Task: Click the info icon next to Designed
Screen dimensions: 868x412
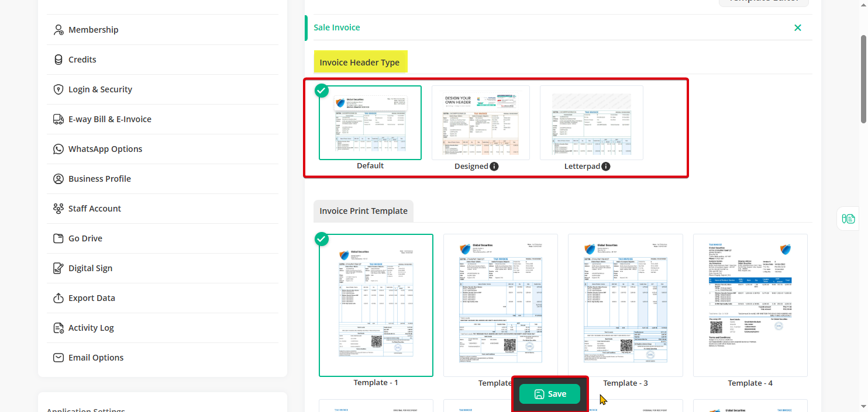Action: point(494,167)
